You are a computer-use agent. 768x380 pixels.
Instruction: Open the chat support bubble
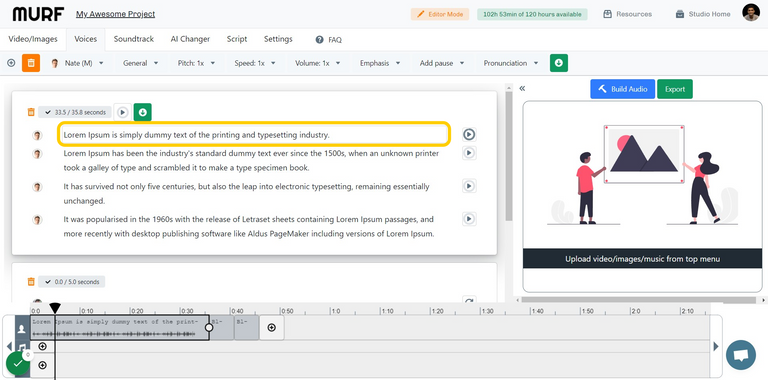(x=741, y=355)
